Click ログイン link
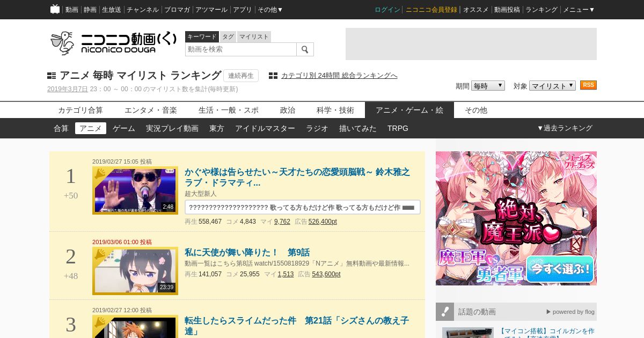 [x=387, y=10]
